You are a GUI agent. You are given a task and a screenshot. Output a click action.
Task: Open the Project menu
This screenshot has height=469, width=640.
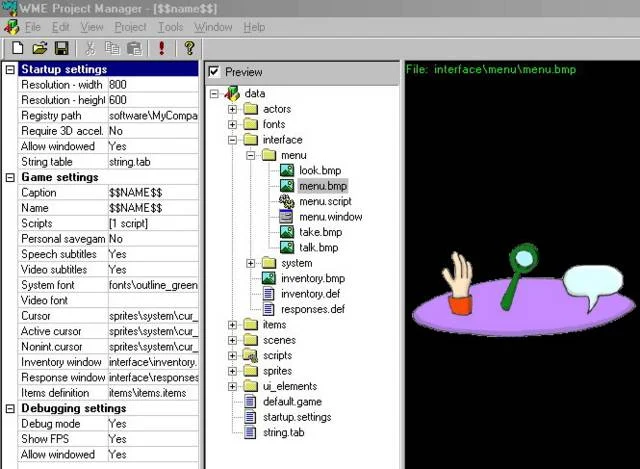tap(130, 27)
